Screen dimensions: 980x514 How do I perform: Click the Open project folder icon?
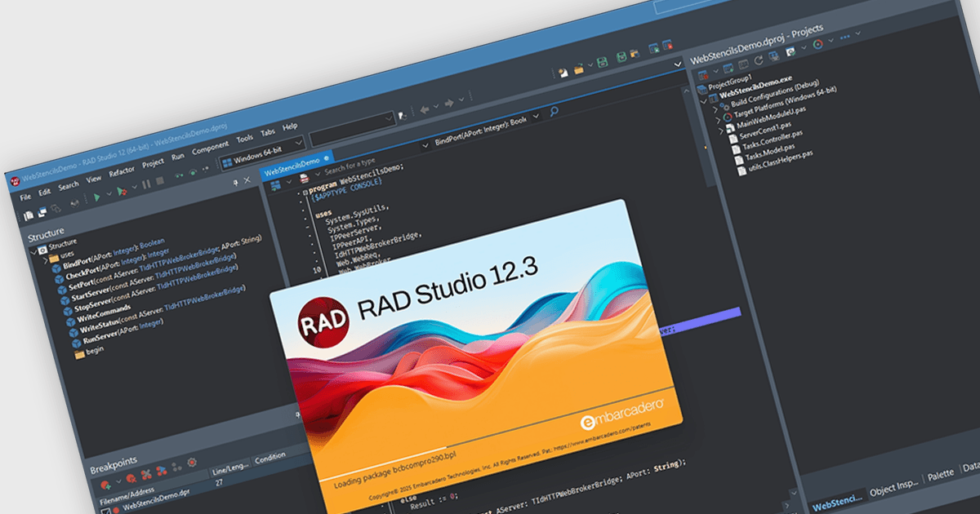(x=579, y=69)
